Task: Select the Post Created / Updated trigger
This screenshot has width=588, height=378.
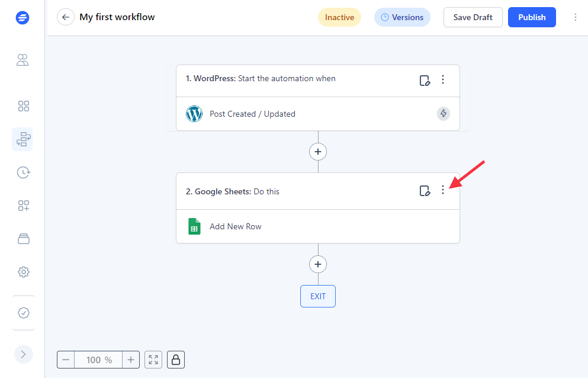Action: pyautogui.click(x=252, y=114)
